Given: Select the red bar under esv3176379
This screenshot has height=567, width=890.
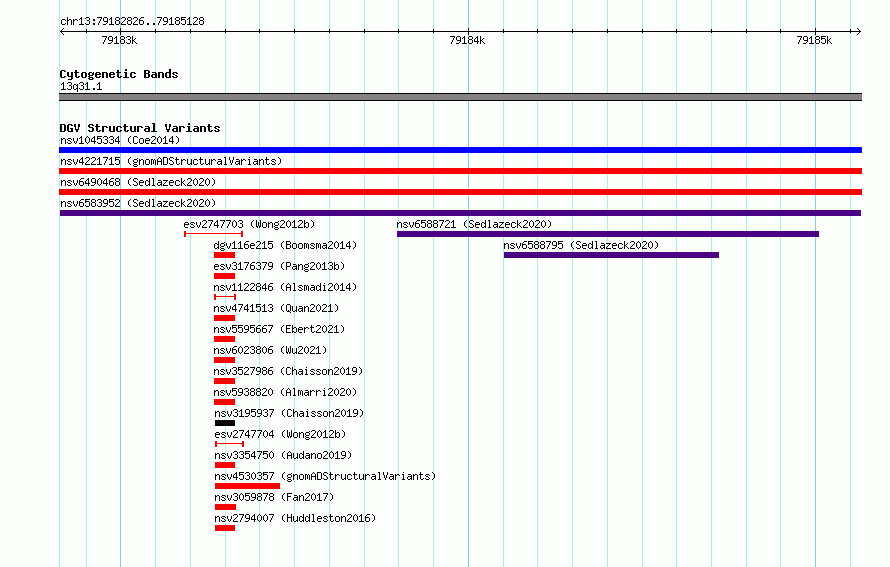Looking at the screenshot, I should [x=224, y=276].
